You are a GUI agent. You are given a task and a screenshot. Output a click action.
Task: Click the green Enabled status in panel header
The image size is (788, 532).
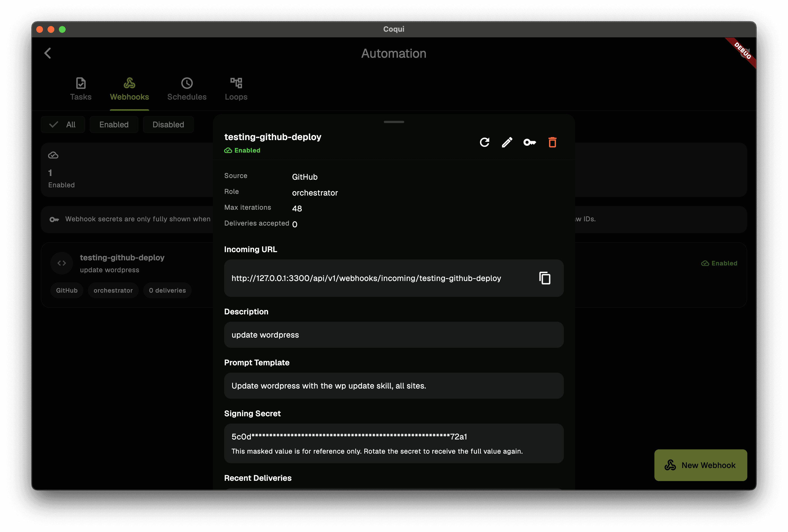point(242,150)
